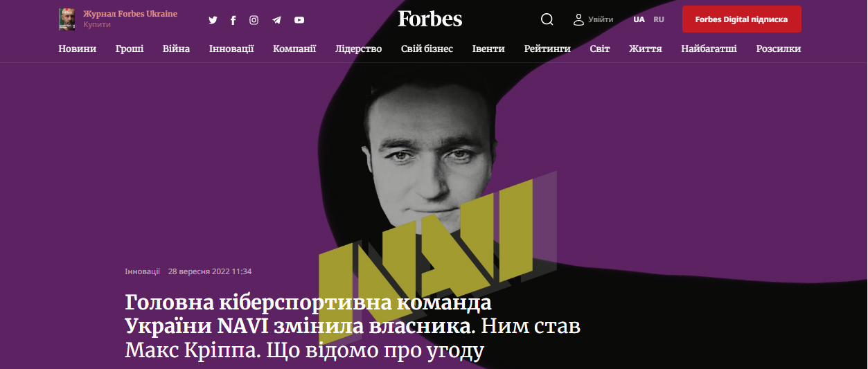Open the Telegram channel icon
Image resolution: width=868 pixels, height=369 pixels.
277,20
